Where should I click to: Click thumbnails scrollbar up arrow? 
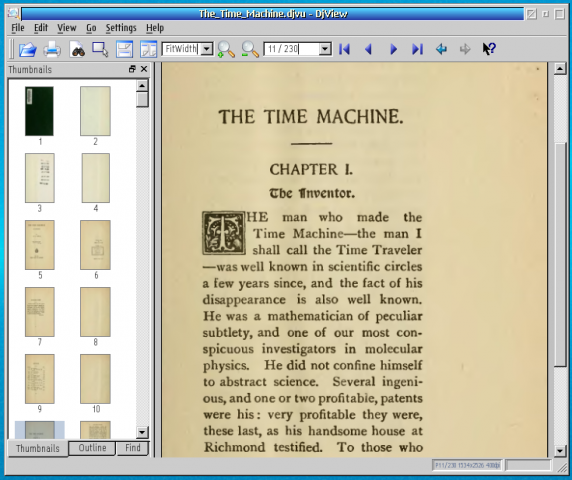click(x=142, y=86)
